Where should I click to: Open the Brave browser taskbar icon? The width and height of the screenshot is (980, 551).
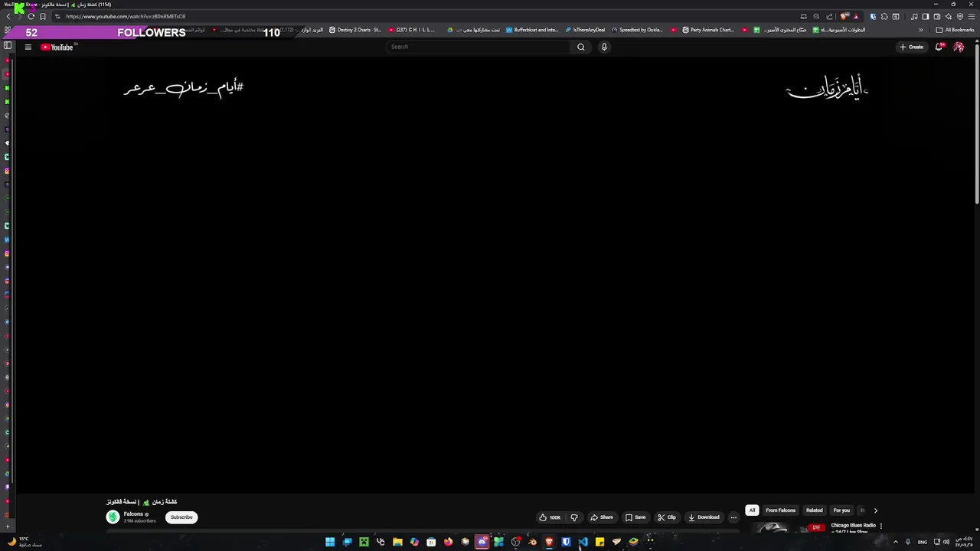click(x=549, y=542)
